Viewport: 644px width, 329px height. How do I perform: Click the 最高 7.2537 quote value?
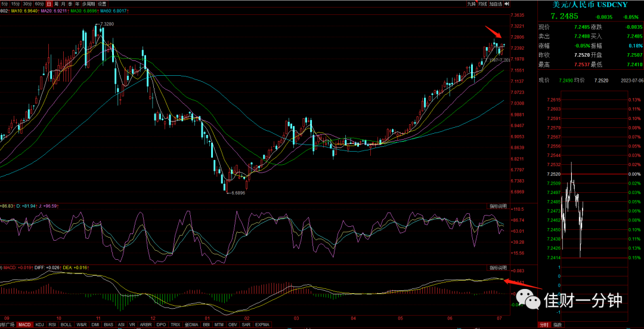click(581, 64)
